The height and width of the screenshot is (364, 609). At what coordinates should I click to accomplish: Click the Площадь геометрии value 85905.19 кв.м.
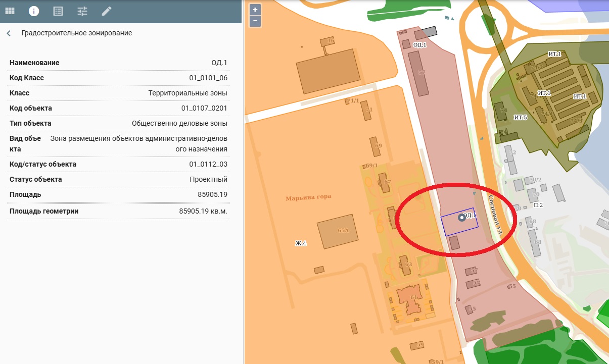[203, 211]
